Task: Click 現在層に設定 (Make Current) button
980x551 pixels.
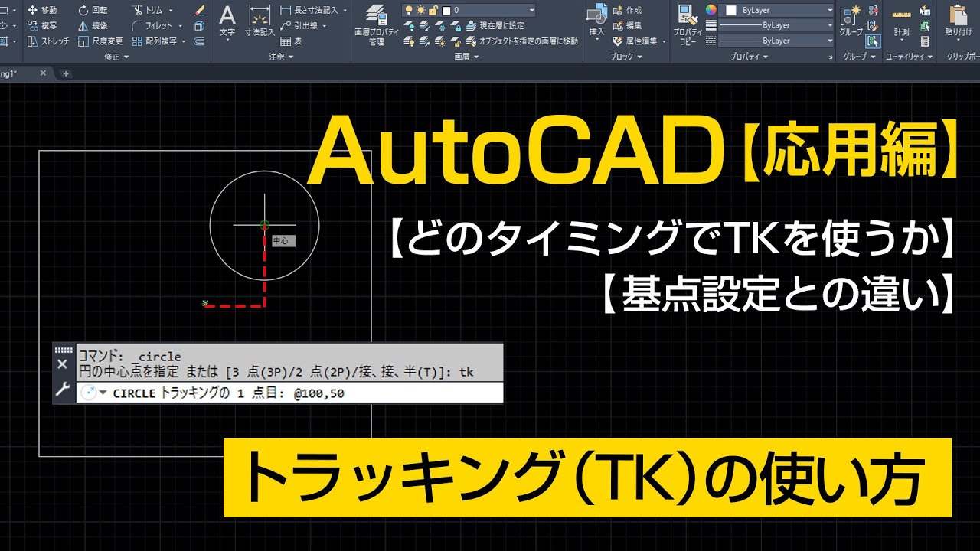Action: 495,25
